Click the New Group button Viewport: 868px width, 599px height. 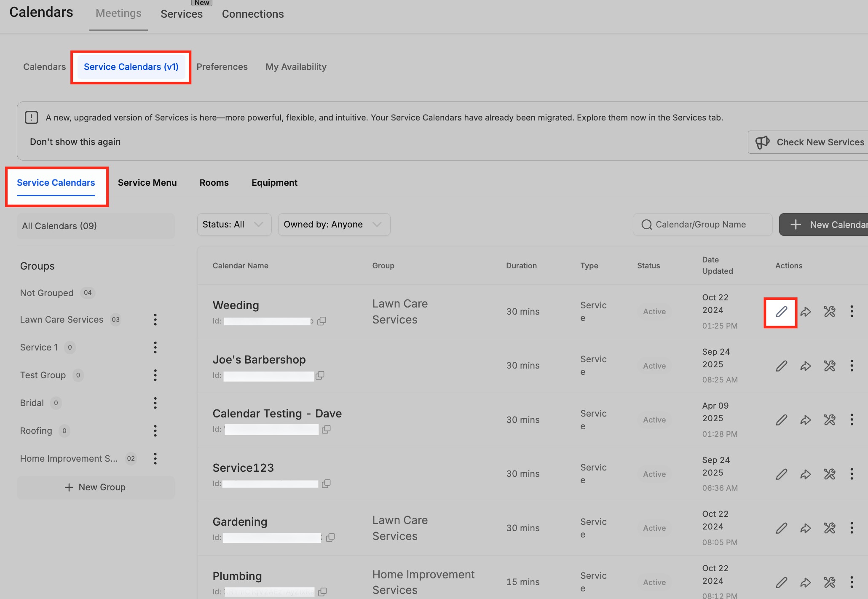96,487
